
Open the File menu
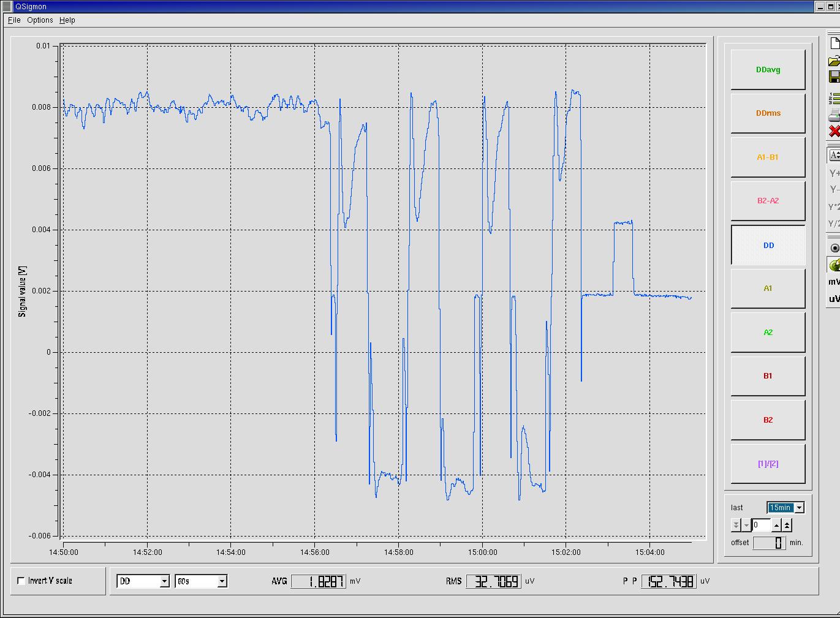click(14, 20)
